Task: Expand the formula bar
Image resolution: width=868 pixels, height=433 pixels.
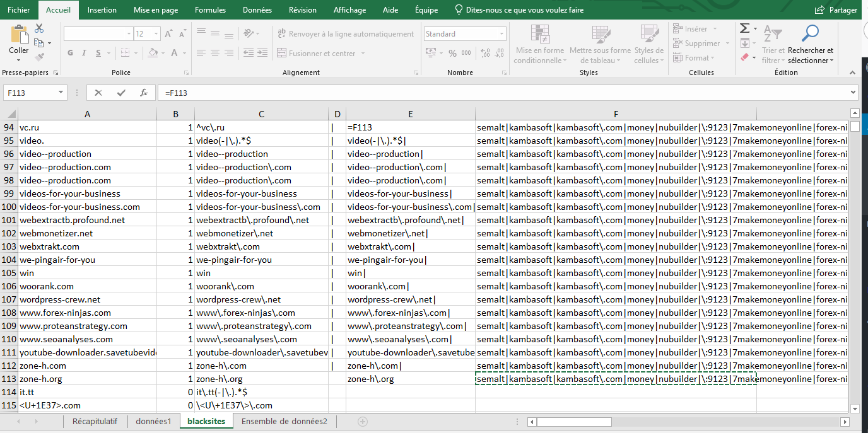Action: tap(853, 93)
